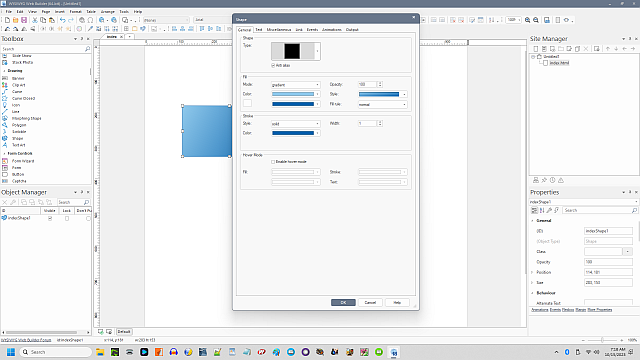This screenshot has height=360, width=640.
Task: Switch to the Miscellaneous tab
Action: click(x=279, y=30)
